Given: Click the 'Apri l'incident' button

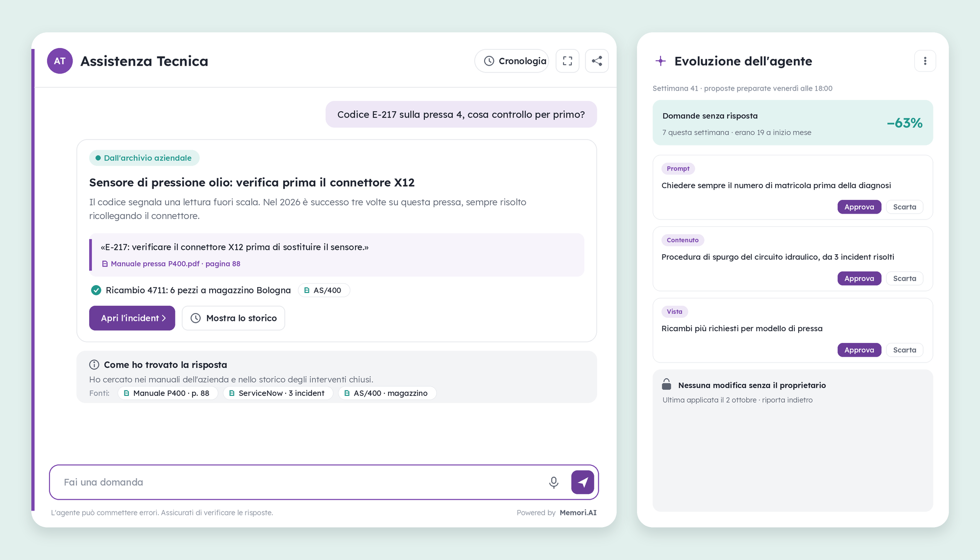Looking at the screenshot, I should coord(132,318).
